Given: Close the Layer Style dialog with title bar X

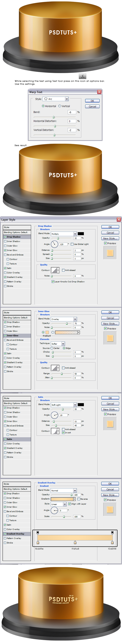Looking at the screenshot, I should pos(119,219).
